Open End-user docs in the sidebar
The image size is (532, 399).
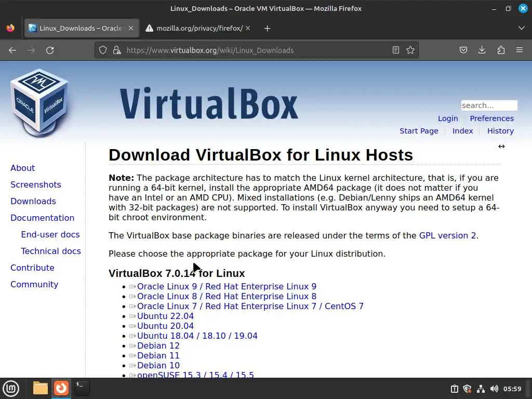(50, 234)
